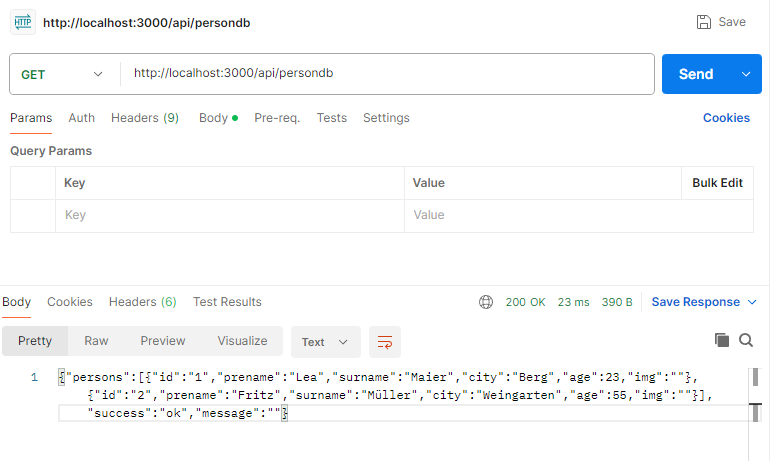The height and width of the screenshot is (461, 779).
Task: Open the request Body tab
Action: click(218, 118)
